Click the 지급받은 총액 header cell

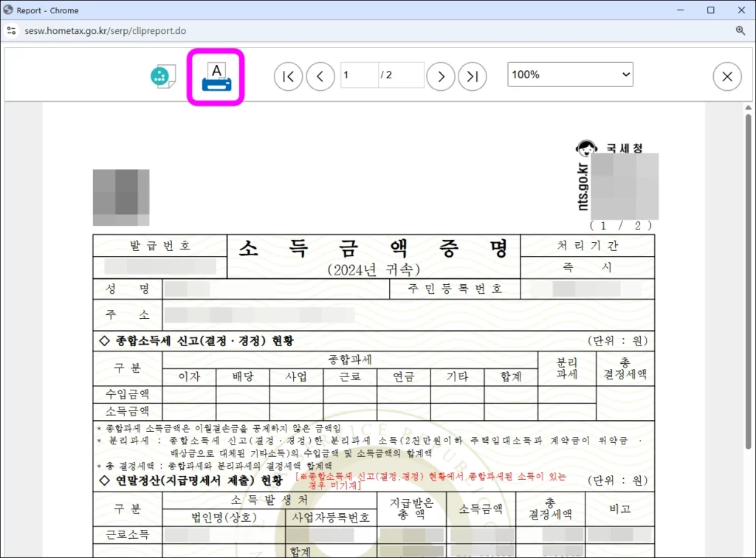coord(412,509)
